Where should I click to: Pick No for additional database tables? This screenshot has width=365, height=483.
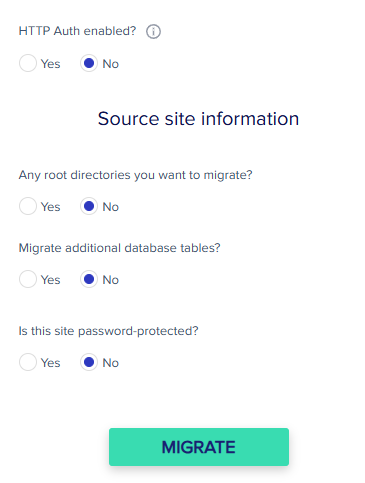(89, 279)
